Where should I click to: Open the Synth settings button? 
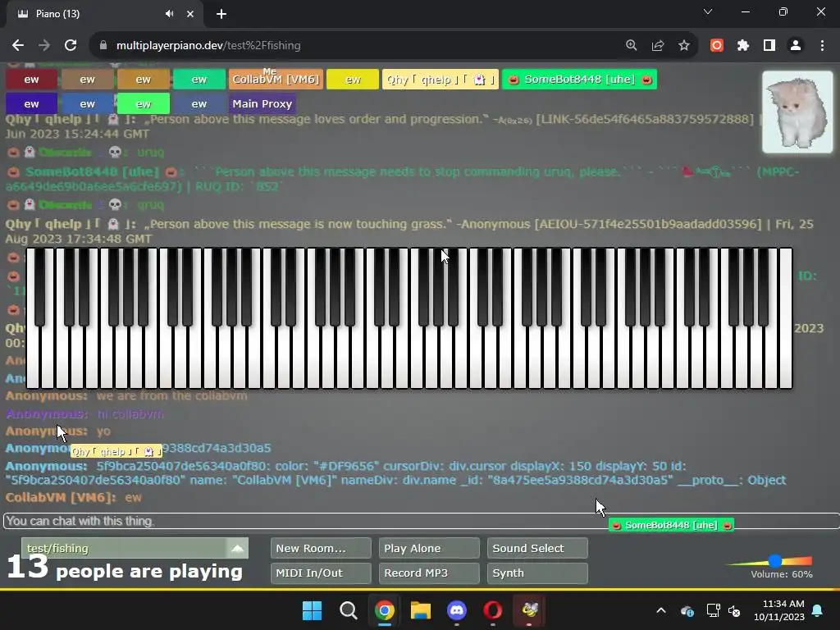coord(537,573)
